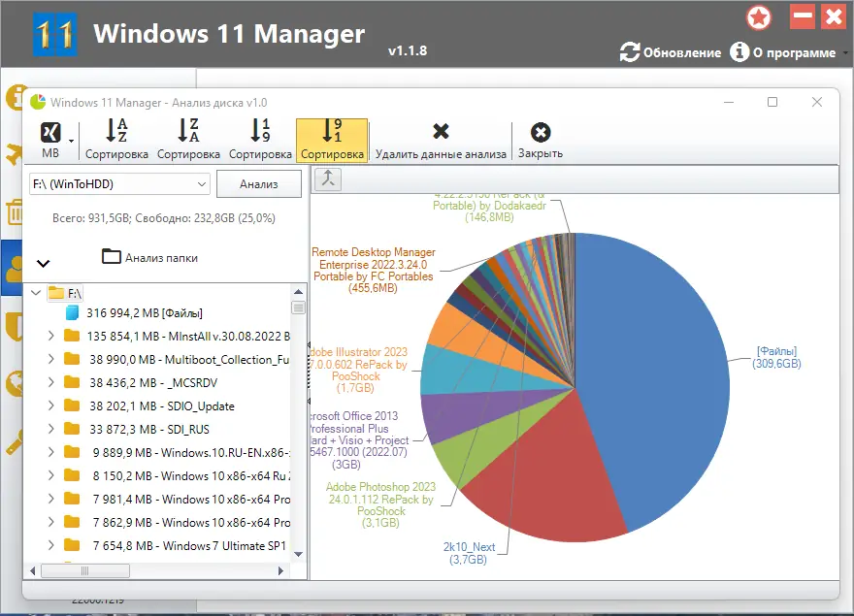Click the tree vertical scrollbar thumb
The image size is (854, 616).
click(298, 308)
